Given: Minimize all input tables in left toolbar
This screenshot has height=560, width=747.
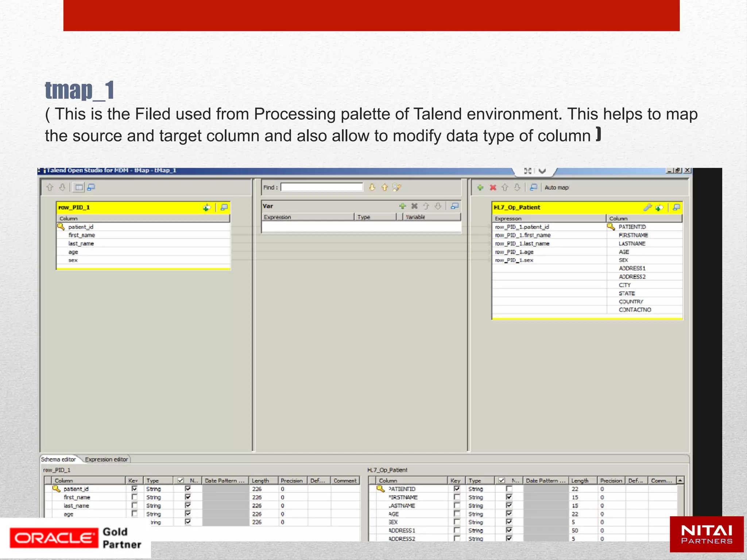Looking at the screenshot, I should click(x=91, y=187).
